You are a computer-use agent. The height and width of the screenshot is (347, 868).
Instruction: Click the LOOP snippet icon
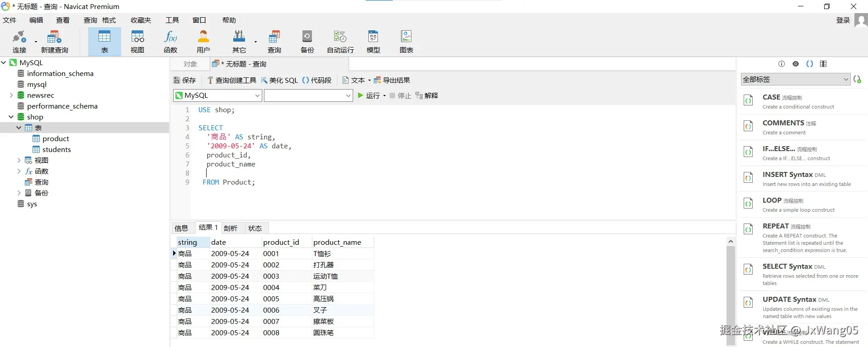click(749, 204)
